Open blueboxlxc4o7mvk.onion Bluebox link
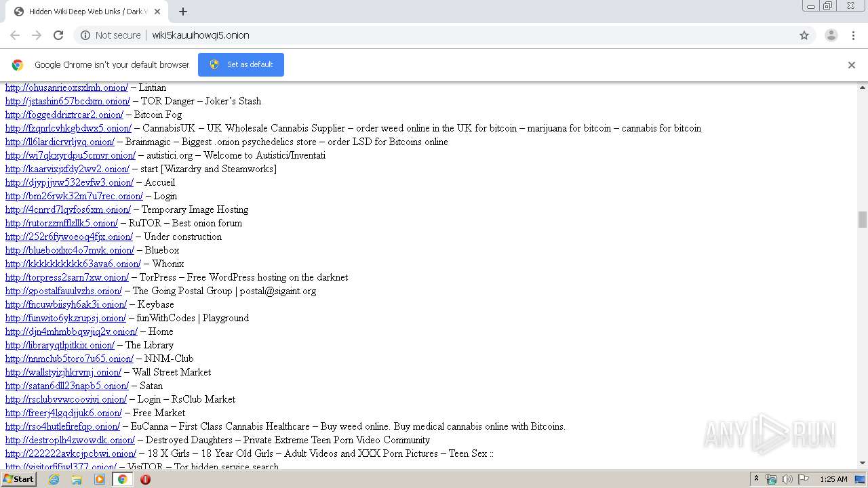The image size is (868, 488). pyautogui.click(x=70, y=250)
